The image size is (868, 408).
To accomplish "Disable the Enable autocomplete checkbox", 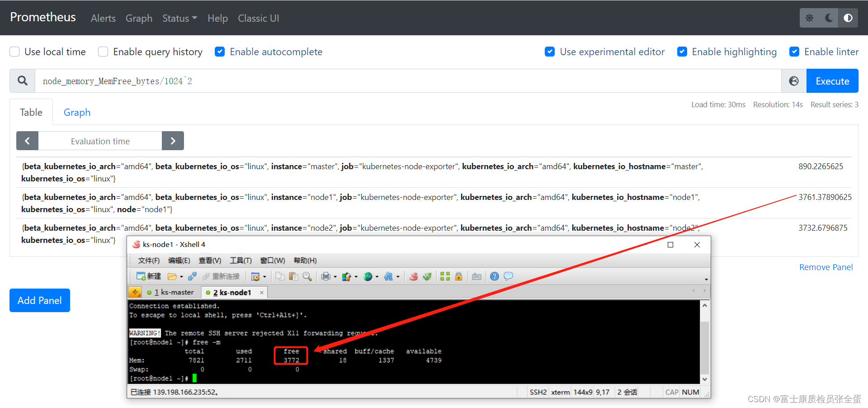I will point(220,52).
